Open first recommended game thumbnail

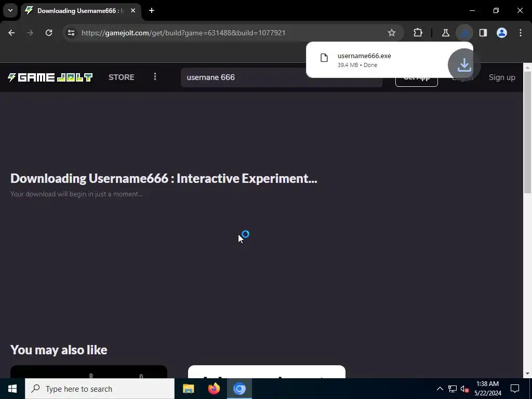click(89, 371)
